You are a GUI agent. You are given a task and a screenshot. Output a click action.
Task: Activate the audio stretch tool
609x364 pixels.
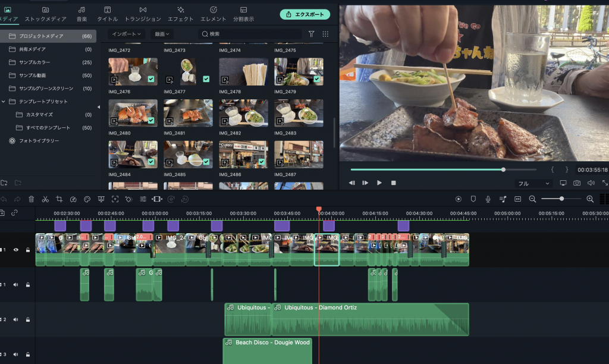coord(157,199)
